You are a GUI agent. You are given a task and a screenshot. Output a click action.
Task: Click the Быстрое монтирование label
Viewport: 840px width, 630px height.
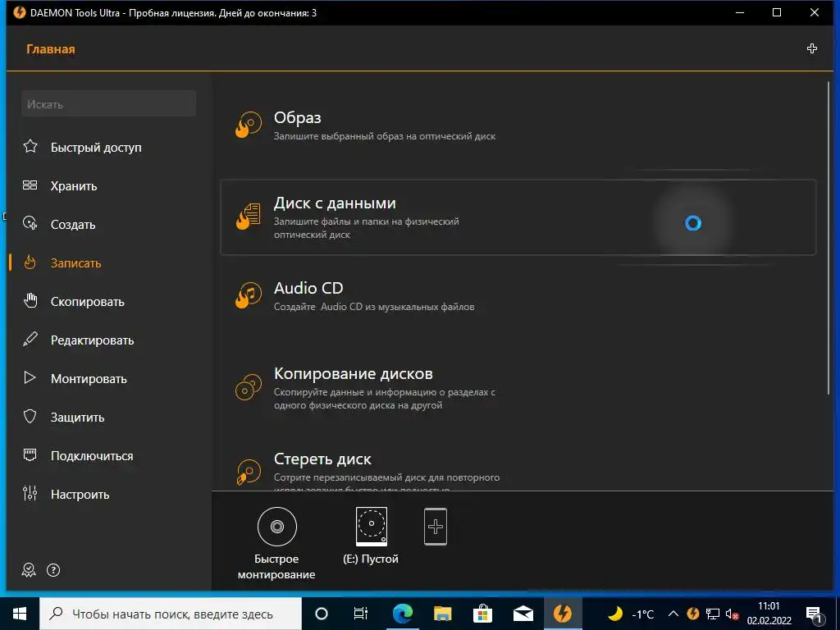[x=276, y=567]
